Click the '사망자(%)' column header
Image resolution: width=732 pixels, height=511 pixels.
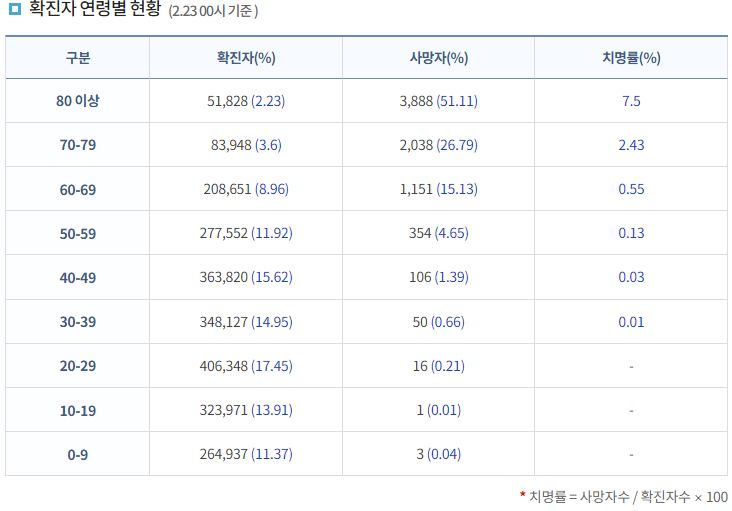pyautogui.click(x=438, y=58)
